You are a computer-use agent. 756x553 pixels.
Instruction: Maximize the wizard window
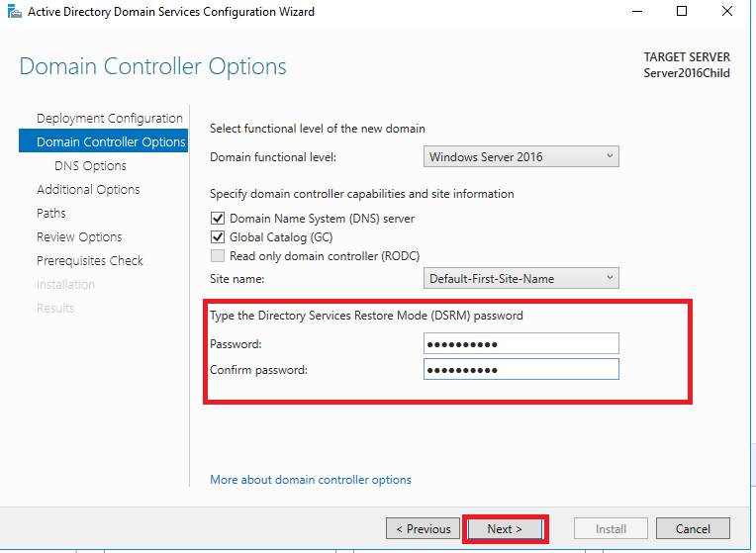pos(682,11)
